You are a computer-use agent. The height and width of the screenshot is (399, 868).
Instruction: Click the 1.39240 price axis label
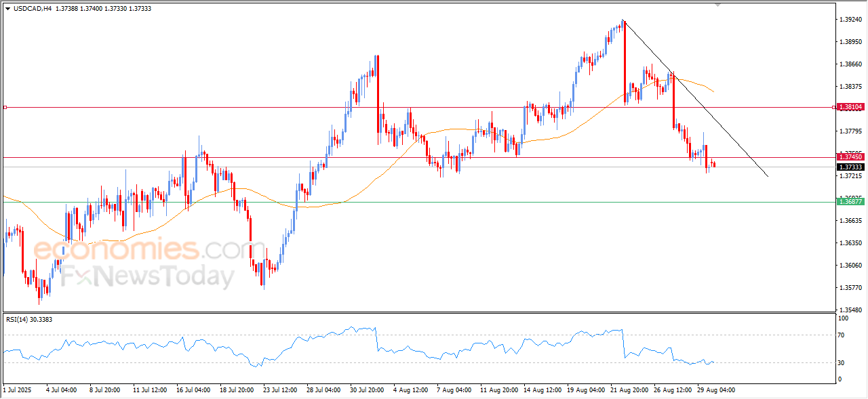click(850, 20)
